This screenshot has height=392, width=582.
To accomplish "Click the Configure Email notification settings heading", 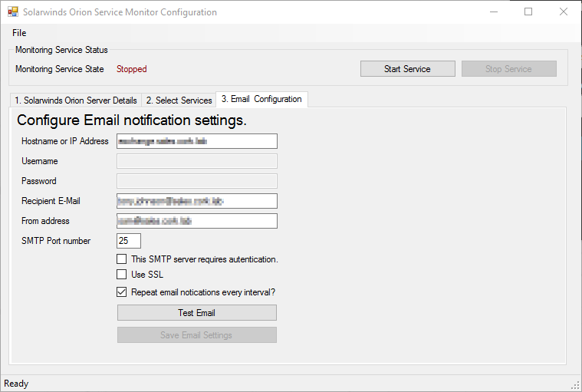I will [132, 120].
